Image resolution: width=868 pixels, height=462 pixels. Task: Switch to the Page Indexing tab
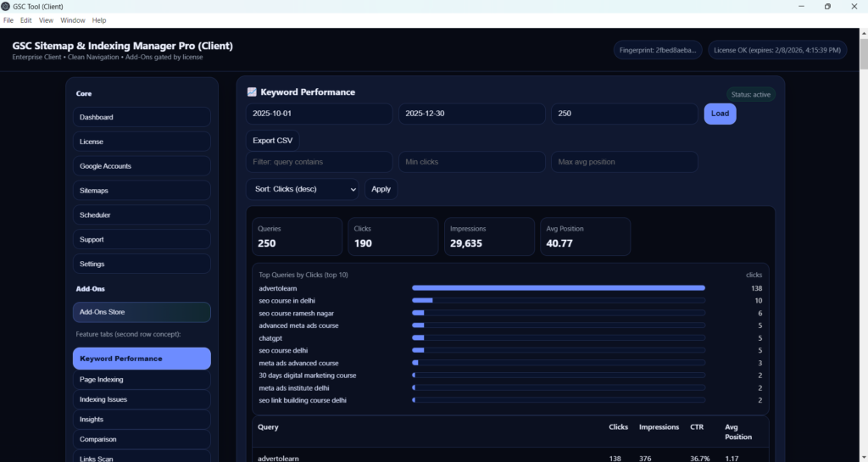pyautogui.click(x=142, y=380)
